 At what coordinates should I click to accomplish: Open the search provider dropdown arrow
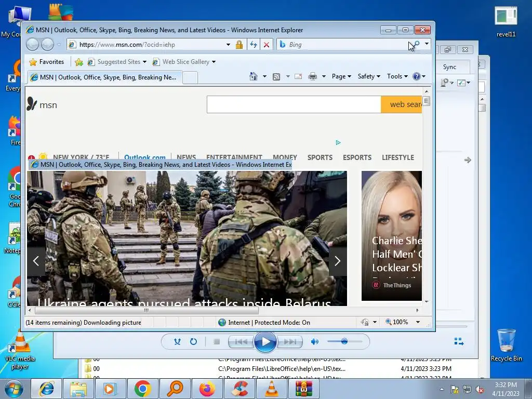pyautogui.click(x=427, y=44)
